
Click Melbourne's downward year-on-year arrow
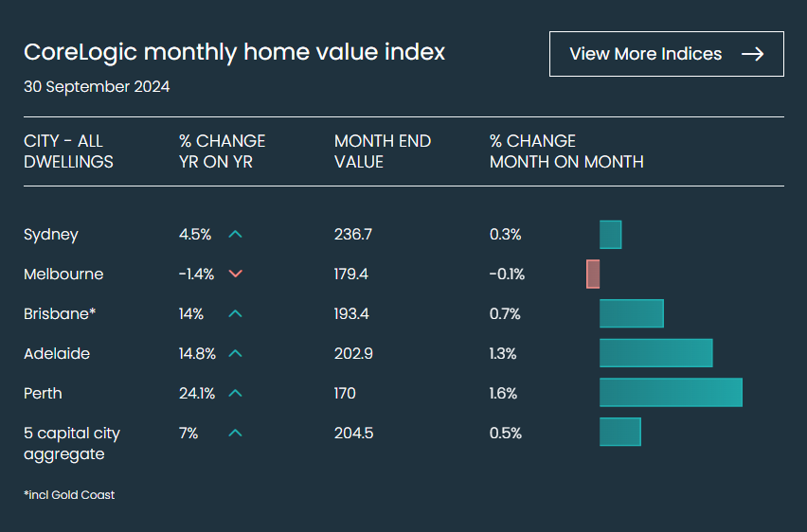point(236,275)
